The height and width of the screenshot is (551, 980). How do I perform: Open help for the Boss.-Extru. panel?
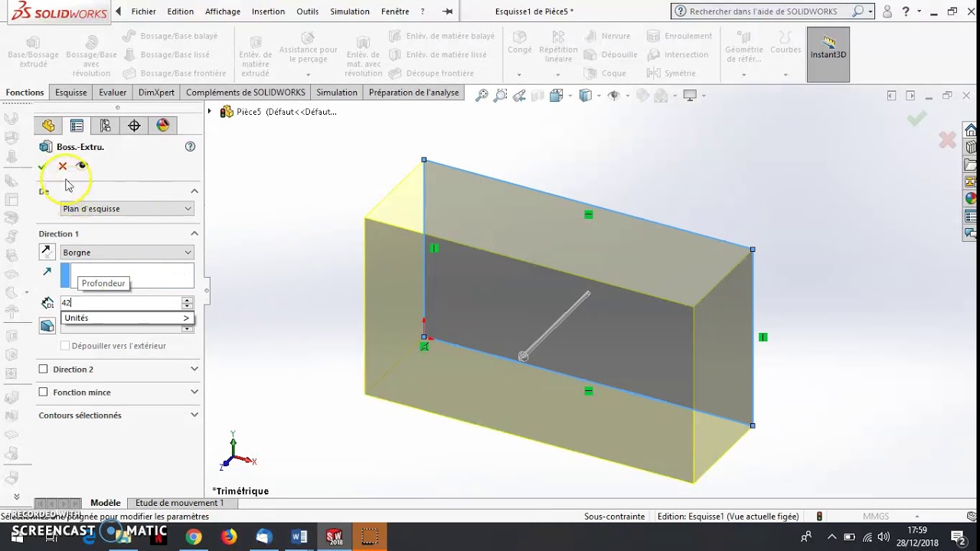pos(190,147)
